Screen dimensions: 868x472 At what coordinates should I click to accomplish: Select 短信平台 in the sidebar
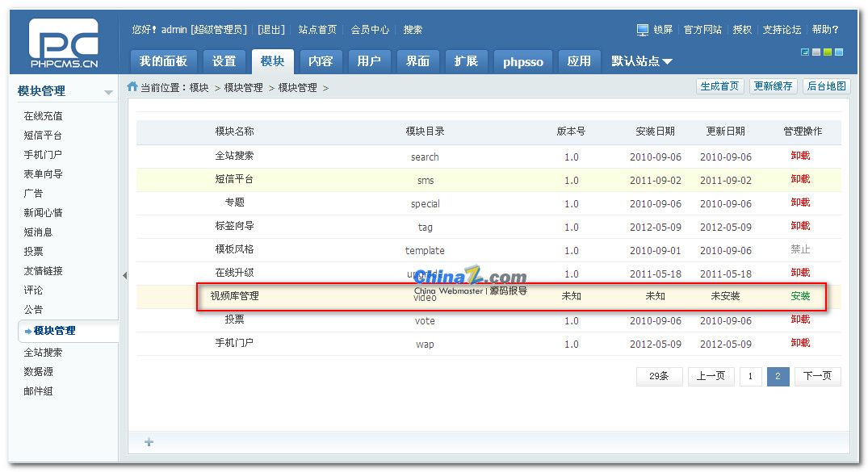pyautogui.click(x=43, y=136)
